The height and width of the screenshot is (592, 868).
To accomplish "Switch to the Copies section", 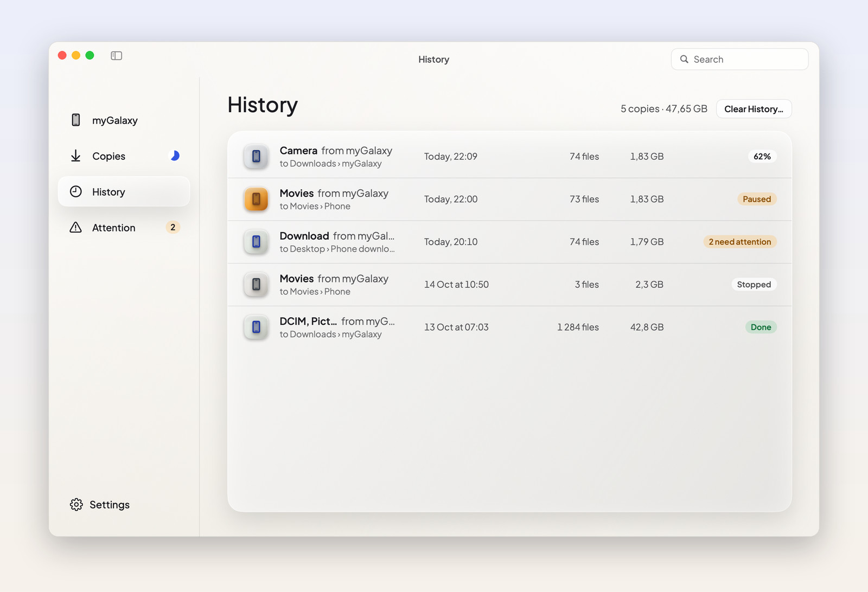I will pyautogui.click(x=124, y=156).
